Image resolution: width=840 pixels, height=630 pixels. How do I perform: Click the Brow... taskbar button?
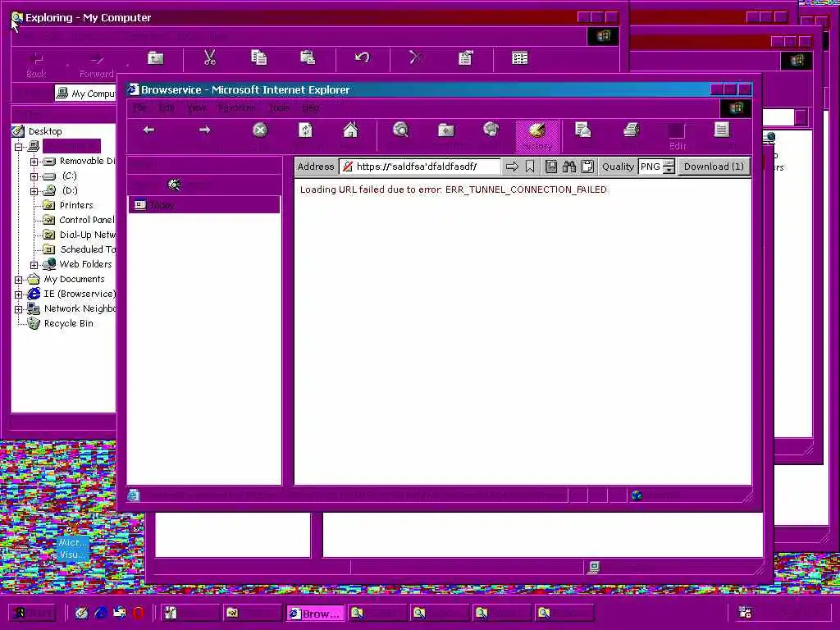pos(315,614)
